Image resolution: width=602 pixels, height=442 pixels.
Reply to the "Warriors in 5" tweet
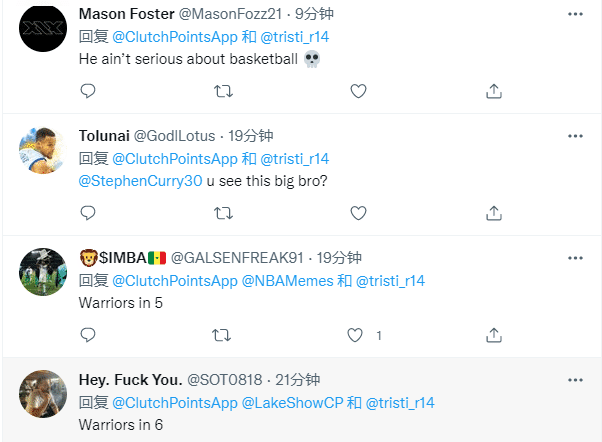pyautogui.click(x=88, y=335)
